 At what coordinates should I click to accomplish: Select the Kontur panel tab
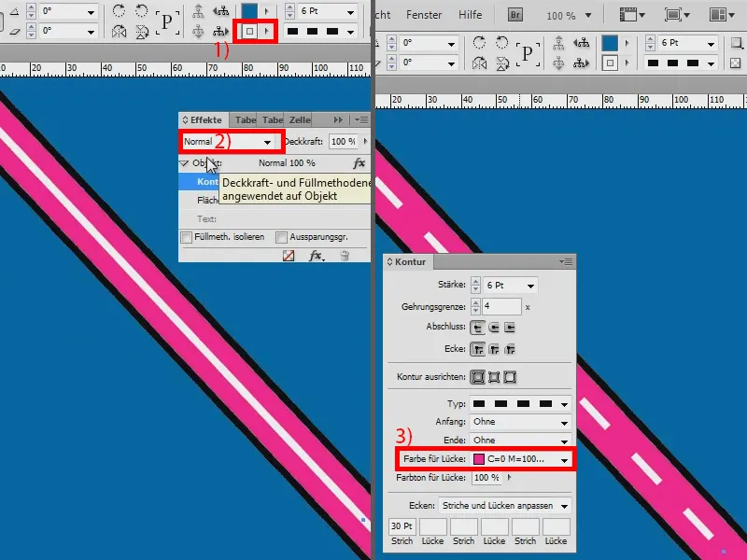click(410, 262)
